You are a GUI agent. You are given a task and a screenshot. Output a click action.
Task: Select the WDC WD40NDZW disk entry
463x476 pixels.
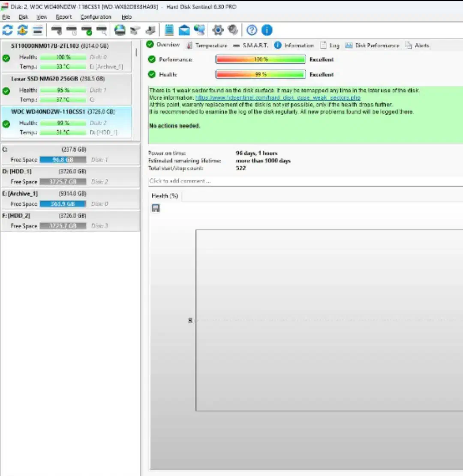click(63, 112)
